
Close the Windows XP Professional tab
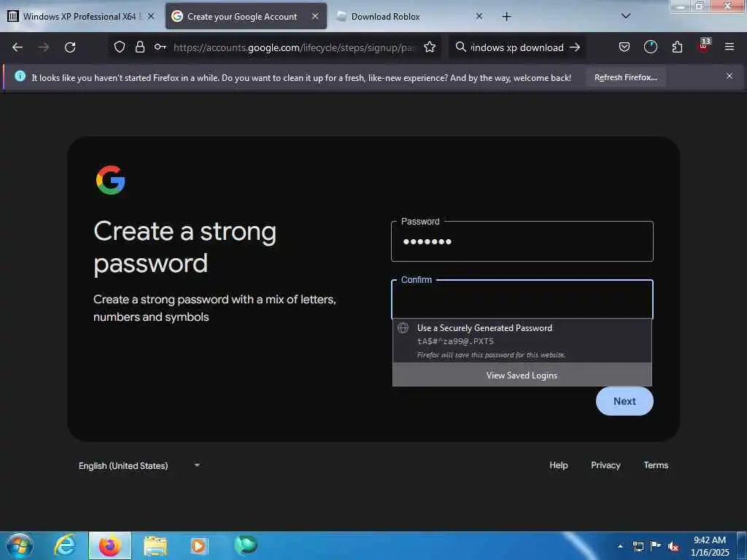(x=150, y=17)
